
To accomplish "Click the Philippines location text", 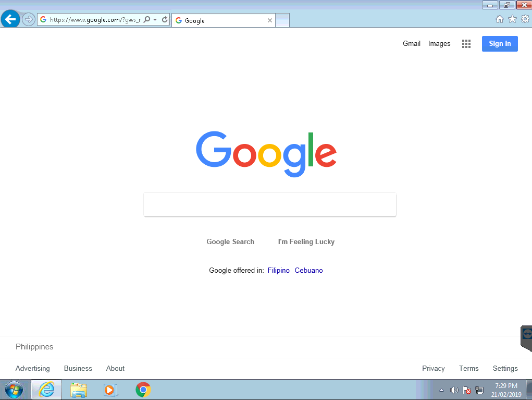I will 34,347.
